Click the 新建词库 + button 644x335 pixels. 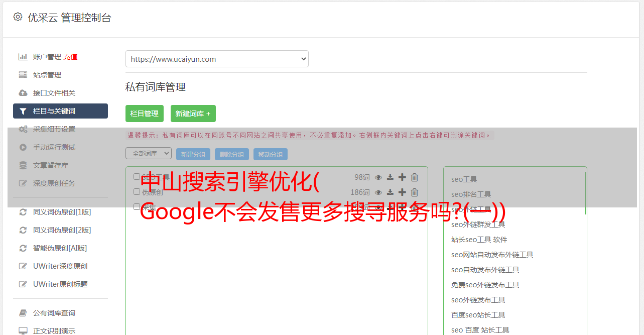(193, 114)
